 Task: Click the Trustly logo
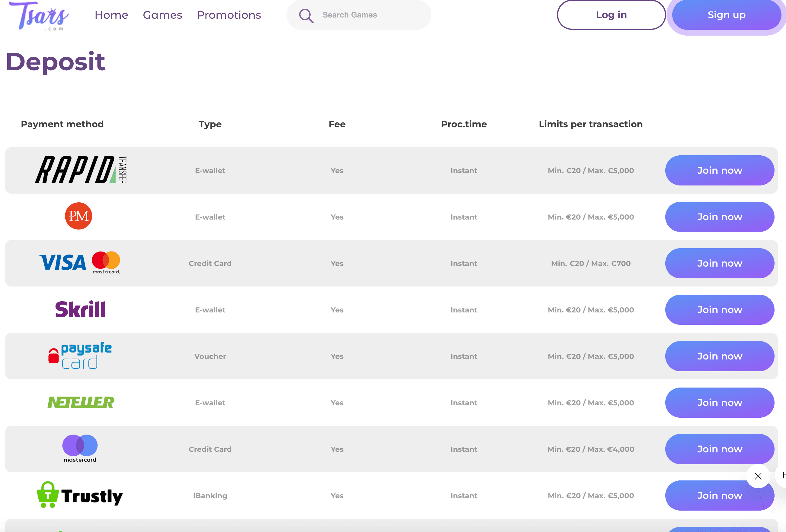(x=80, y=495)
